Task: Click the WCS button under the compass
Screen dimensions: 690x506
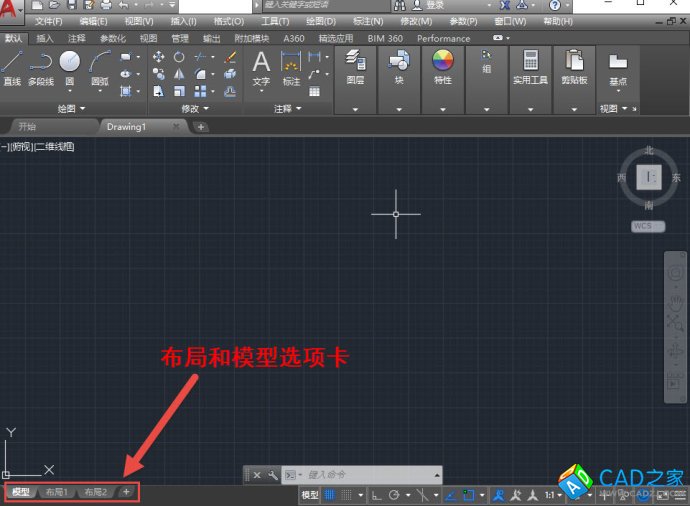Action: (x=648, y=226)
